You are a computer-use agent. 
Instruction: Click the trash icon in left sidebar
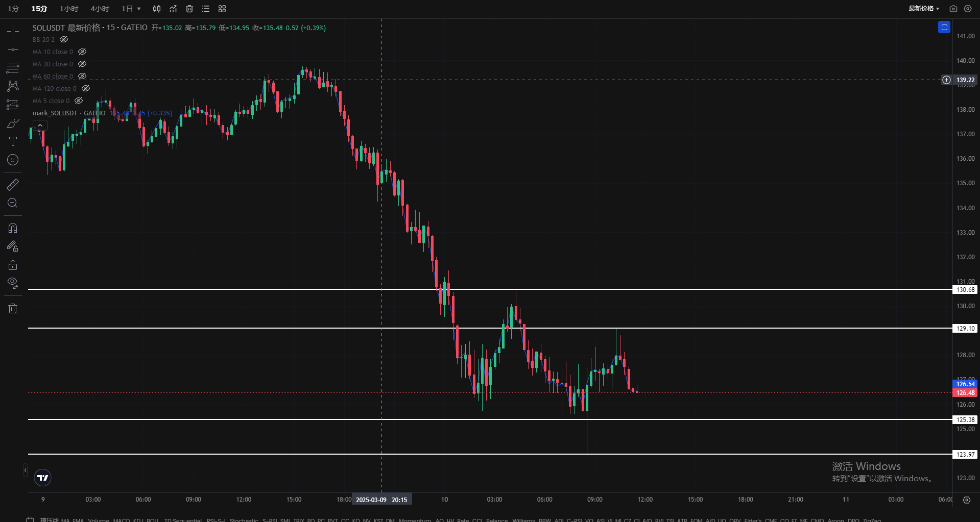click(13, 308)
